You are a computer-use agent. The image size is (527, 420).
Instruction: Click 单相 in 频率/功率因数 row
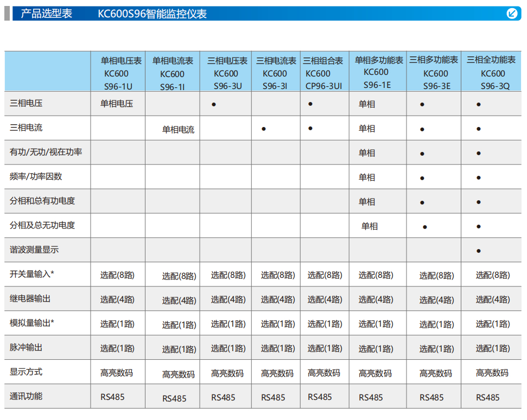367,177
